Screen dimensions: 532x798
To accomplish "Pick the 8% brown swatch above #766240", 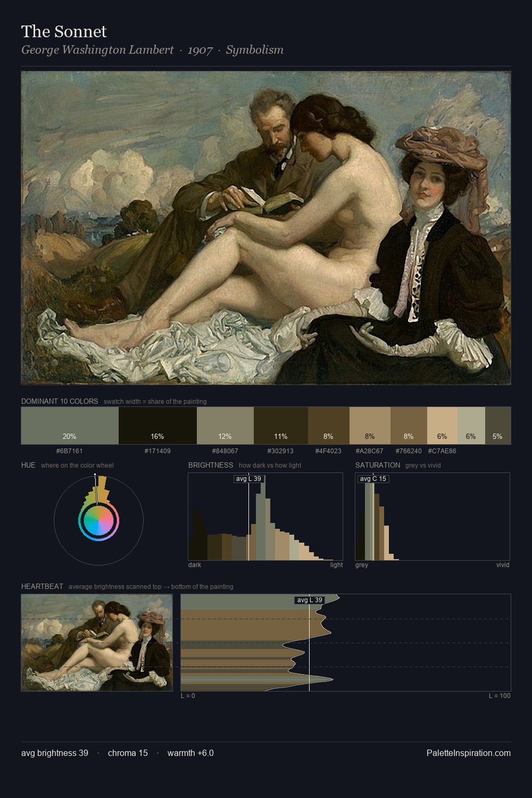I will point(409,426).
